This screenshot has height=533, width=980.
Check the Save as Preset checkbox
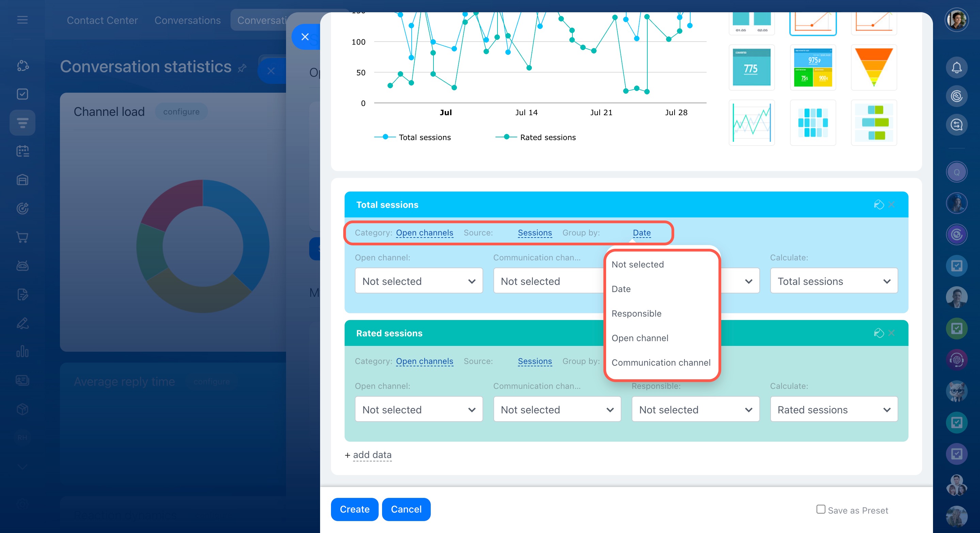pos(821,509)
